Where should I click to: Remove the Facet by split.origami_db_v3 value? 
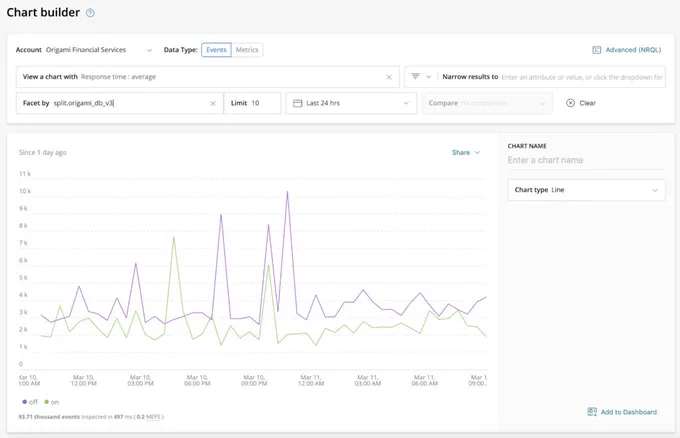point(213,103)
